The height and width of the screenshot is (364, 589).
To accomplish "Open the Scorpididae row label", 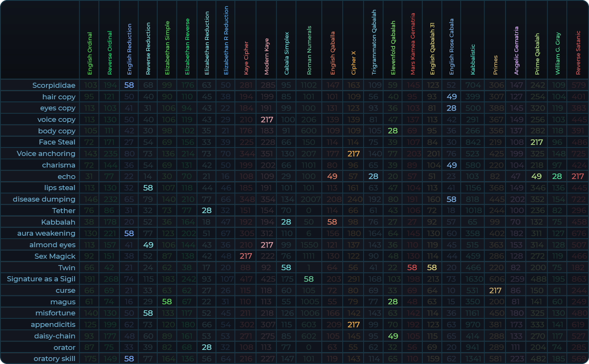I will coord(54,85).
